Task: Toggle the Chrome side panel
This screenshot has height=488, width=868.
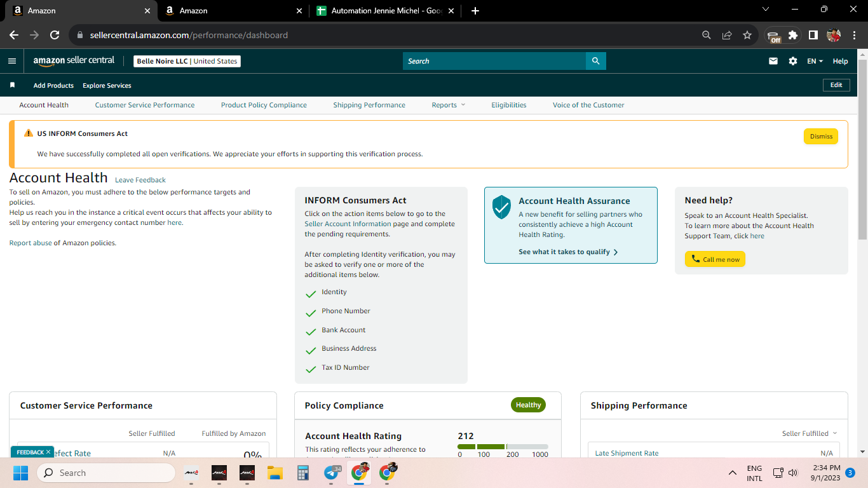Action: (813, 35)
